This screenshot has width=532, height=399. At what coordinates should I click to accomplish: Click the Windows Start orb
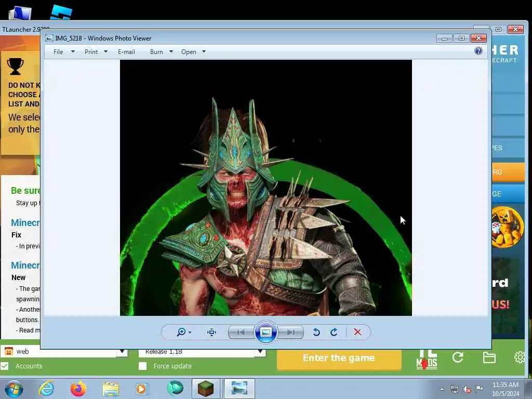click(x=14, y=389)
